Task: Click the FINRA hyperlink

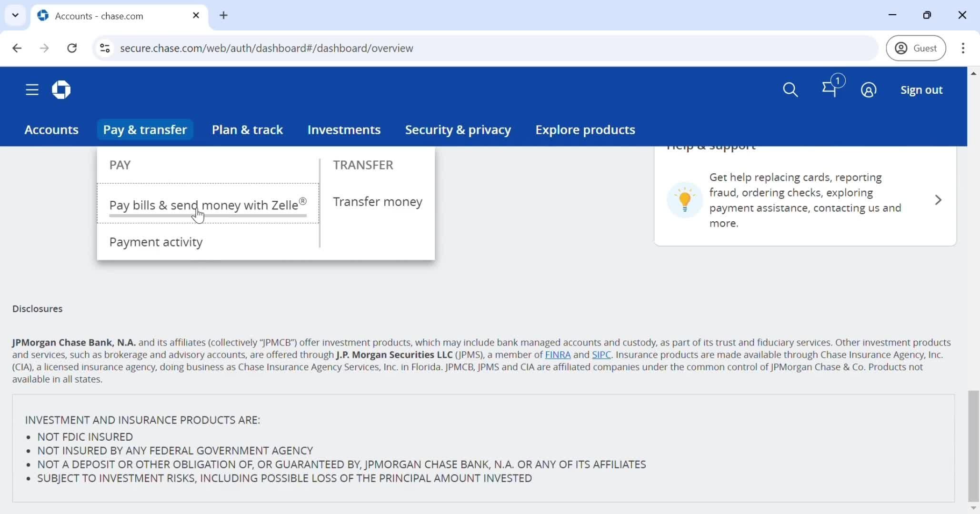Action: click(558, 355)
